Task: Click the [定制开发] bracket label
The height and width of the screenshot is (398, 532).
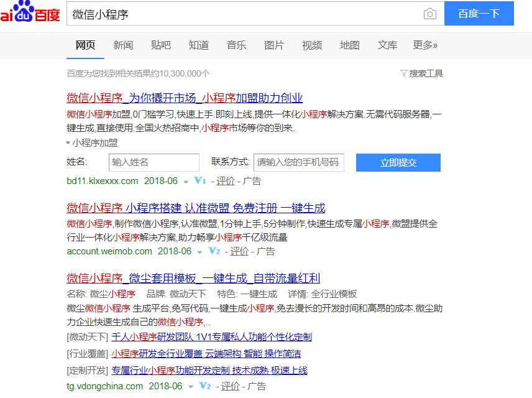Action: point(87,370)
